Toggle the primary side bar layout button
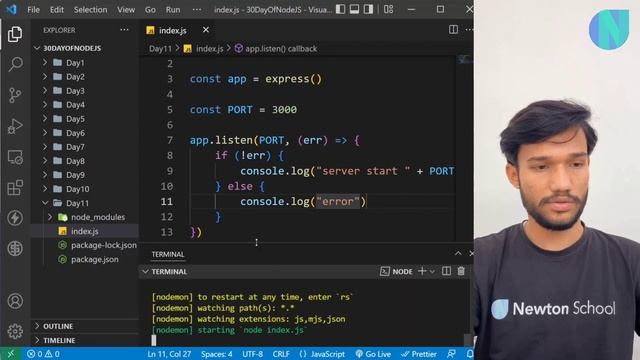640x360 pixels. [340, 9]
